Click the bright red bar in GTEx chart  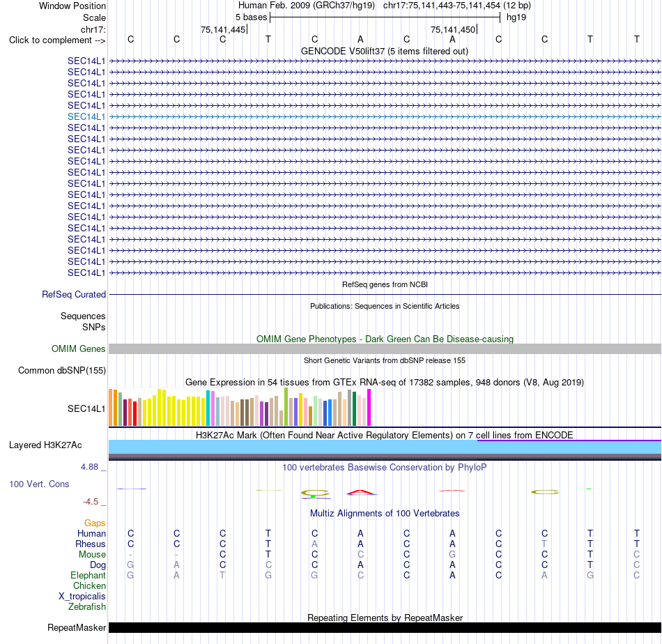click(134, 413)
